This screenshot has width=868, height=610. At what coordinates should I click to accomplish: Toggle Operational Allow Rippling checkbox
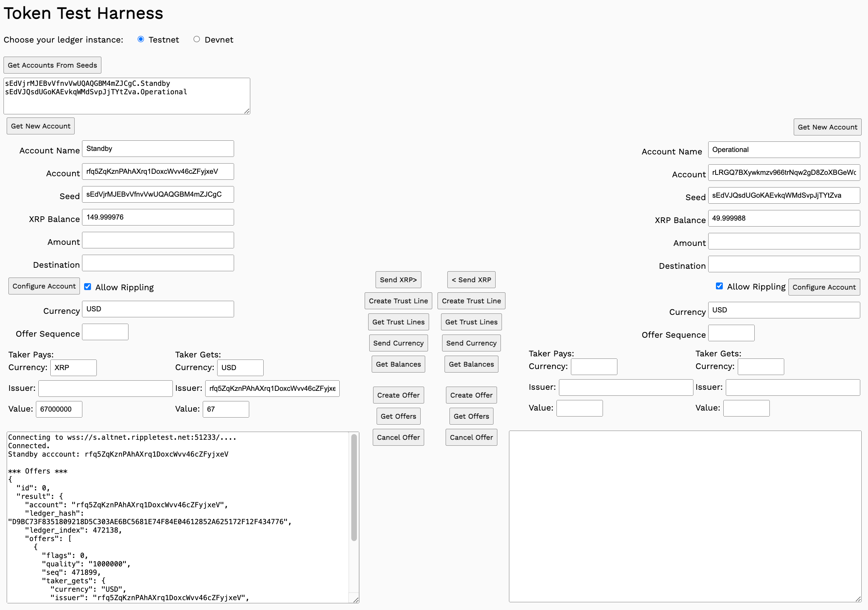click(719, 286)
